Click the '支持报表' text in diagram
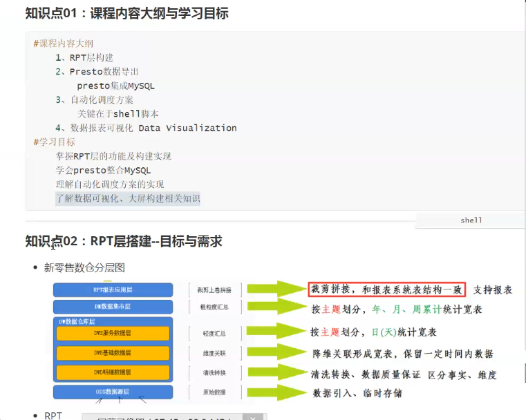The width and height of the screenshot is (526, 420). click(493, 290)
